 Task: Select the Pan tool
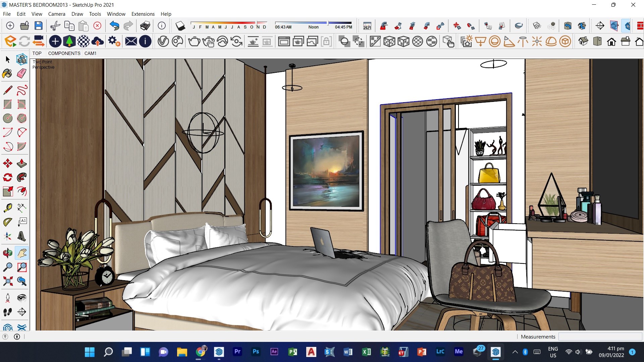click(x=21, y=253)
